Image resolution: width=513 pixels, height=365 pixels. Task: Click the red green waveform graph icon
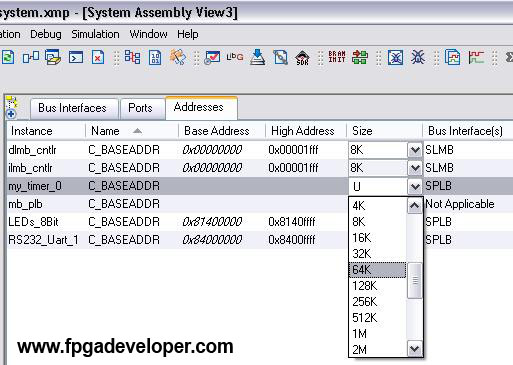476,57
